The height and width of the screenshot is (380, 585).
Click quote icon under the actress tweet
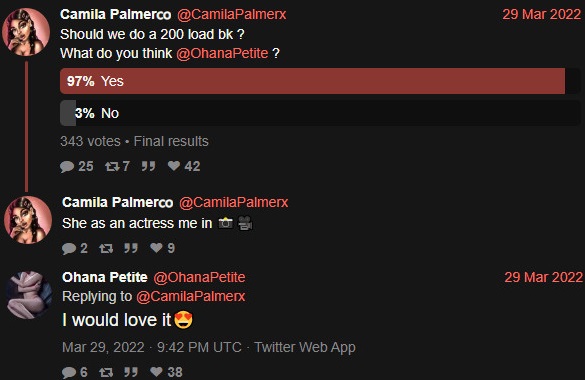(131, 248)
